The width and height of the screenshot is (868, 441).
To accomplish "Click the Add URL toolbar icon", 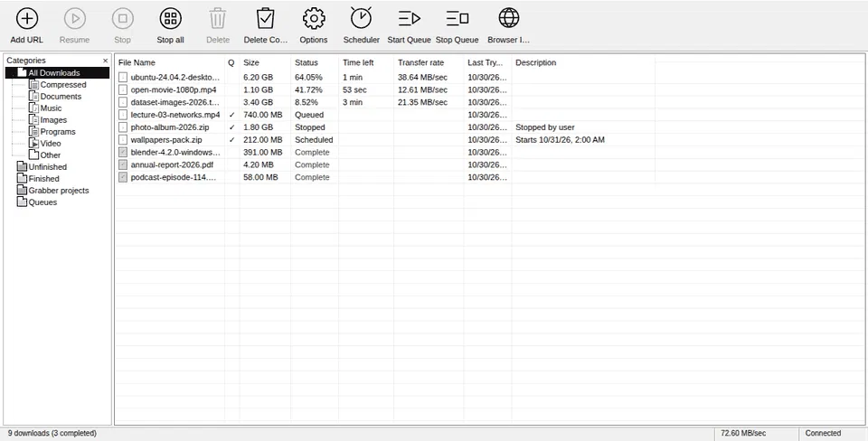I will pos(26,19).
